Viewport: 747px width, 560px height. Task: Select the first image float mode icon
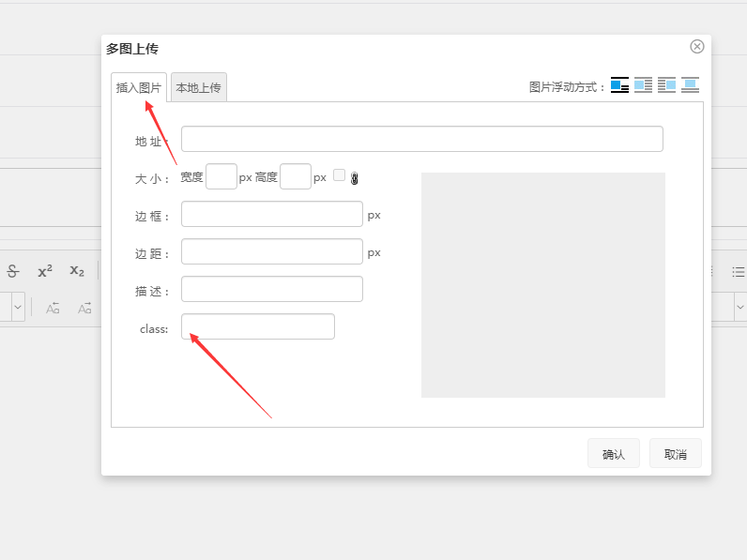click(x=619, y=85)
